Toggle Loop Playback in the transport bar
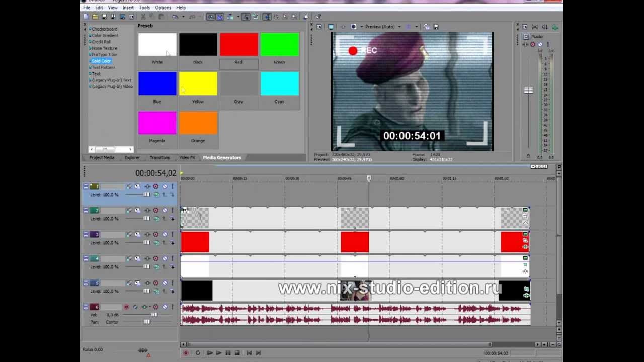The width and height of the screenshot is (644, 362). tap(198, 353)
